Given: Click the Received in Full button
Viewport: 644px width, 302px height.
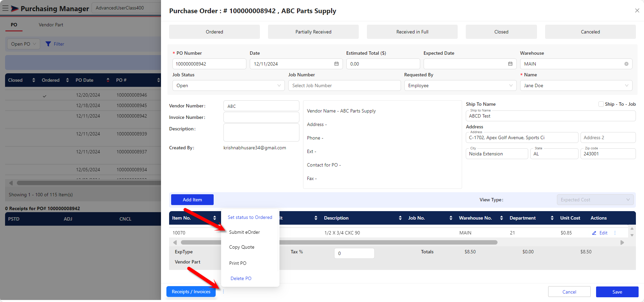Looking at the screenshot, I should [x=412, y=32].
